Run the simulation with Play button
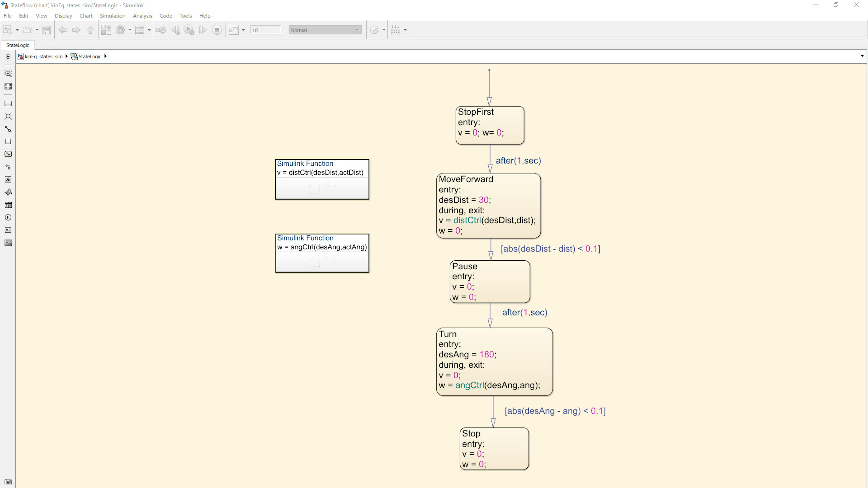The height and width of the screenshot is (488, 868). tap(189, 30)
